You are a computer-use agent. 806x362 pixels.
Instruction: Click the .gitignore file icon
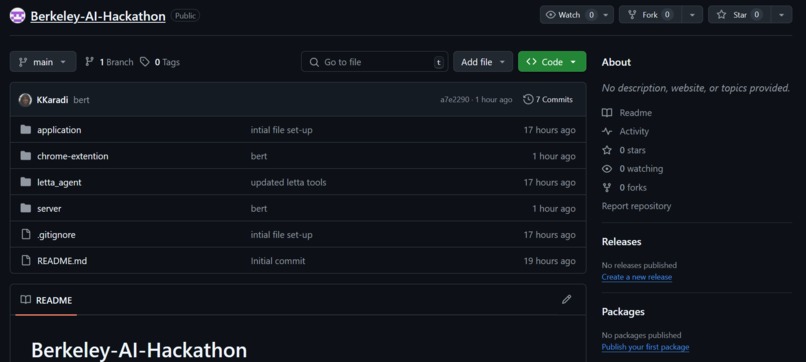point(26,234)
